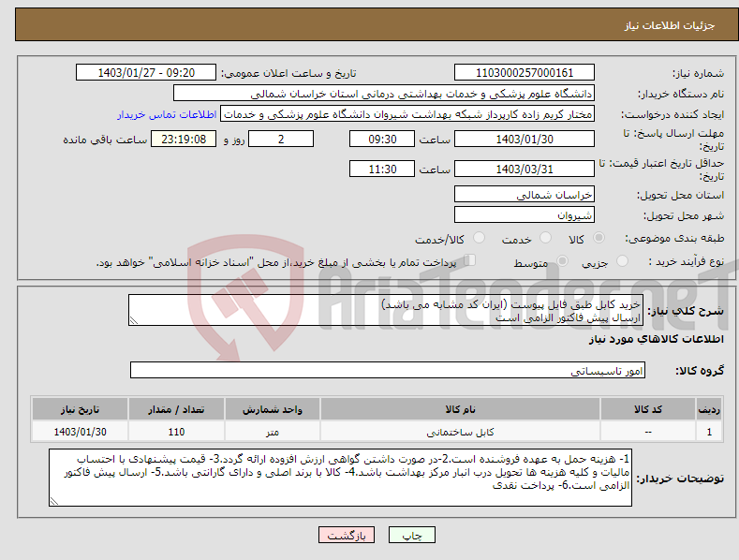The width and height of the screenshot is (739, 560).
Task: Click the description text area resize handle
Action: (x=134, y=320)
